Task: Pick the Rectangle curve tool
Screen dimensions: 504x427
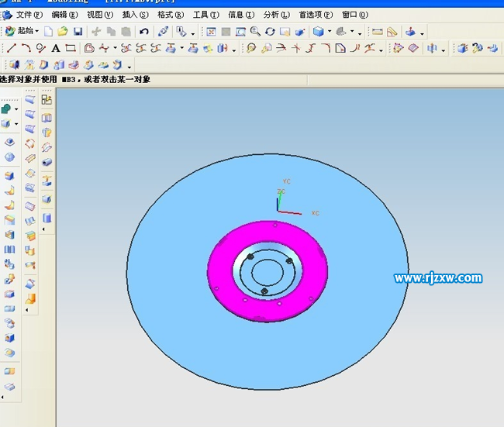Action: [x=71, y=48]
